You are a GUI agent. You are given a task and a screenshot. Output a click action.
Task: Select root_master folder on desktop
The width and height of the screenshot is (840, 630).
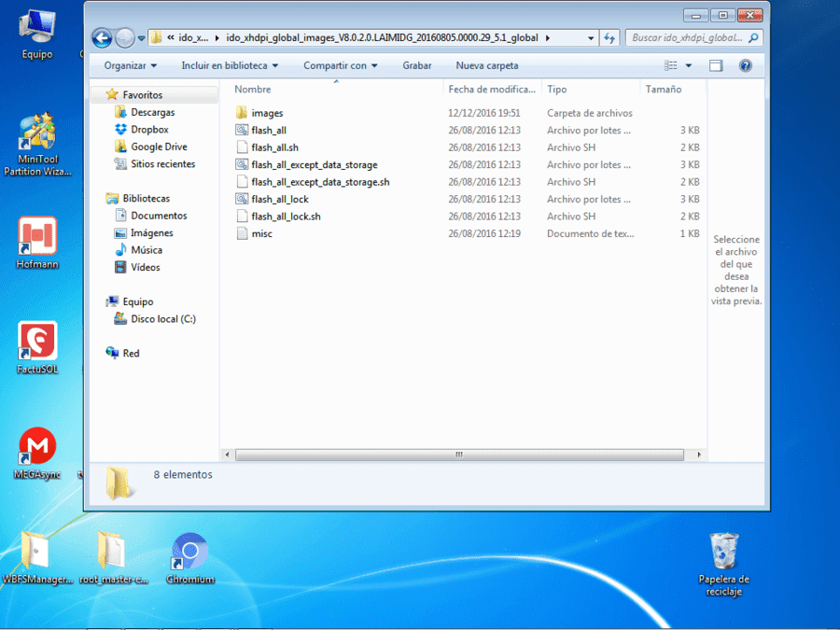click(x=114, y=558)
